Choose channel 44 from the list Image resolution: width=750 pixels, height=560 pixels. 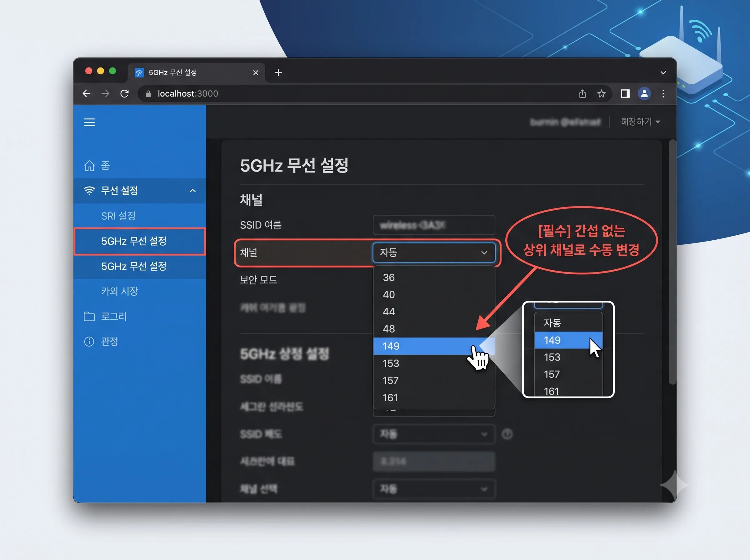434,312
